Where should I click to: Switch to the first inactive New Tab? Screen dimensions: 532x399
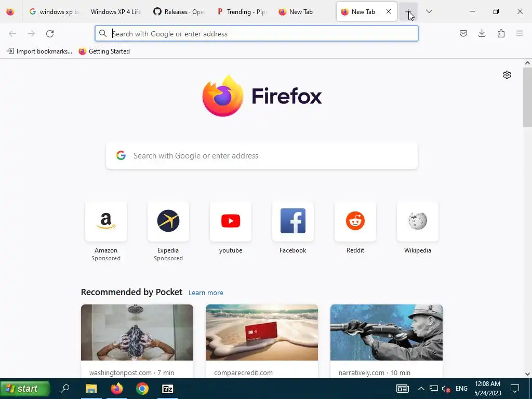[303, 11]
